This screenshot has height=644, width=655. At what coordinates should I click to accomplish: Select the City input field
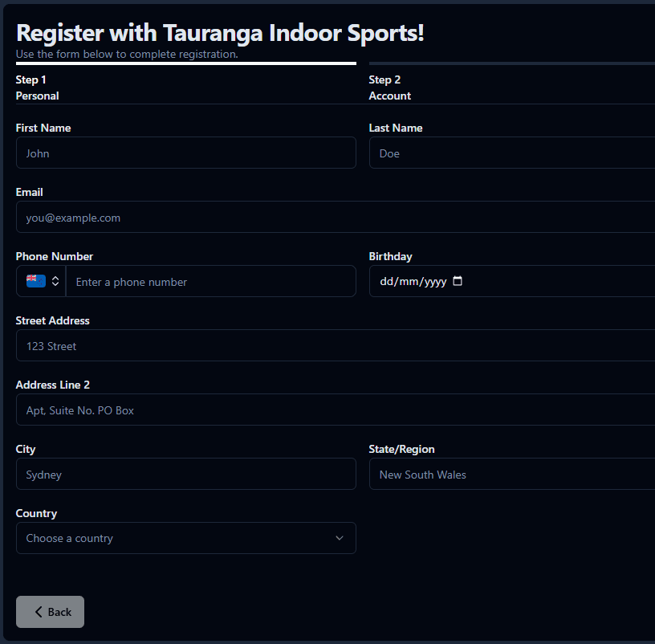pos(186,474)
